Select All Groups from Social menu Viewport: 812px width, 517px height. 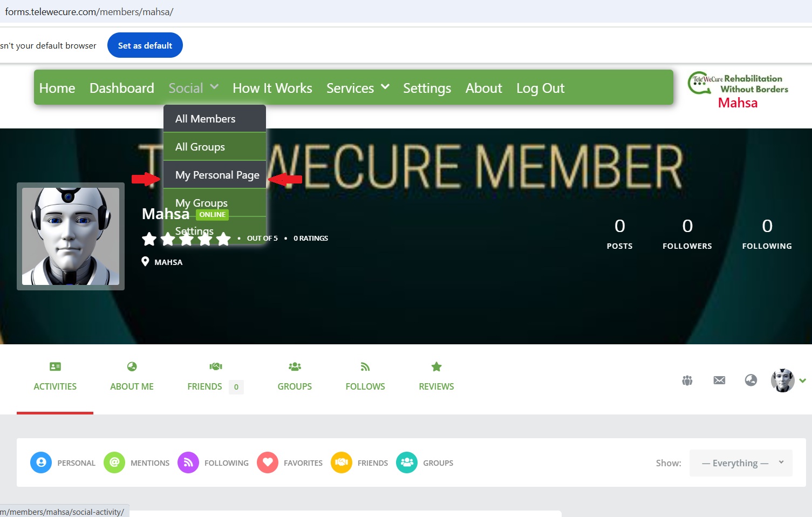coord(215,147)
